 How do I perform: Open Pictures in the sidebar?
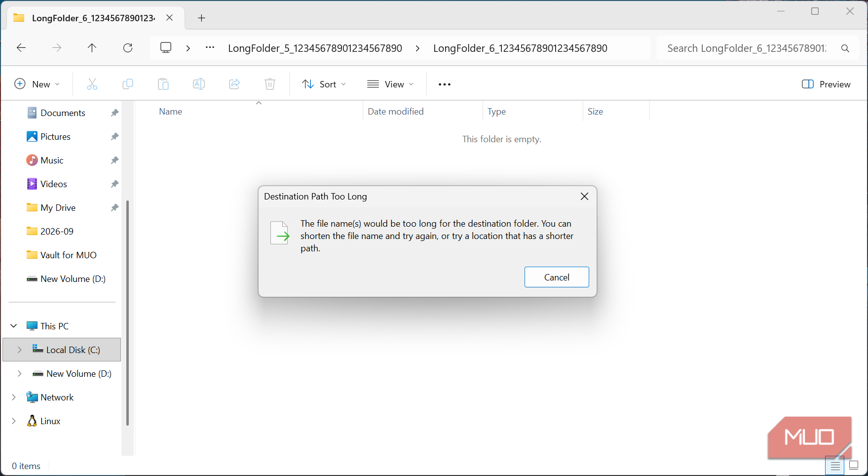55,137
